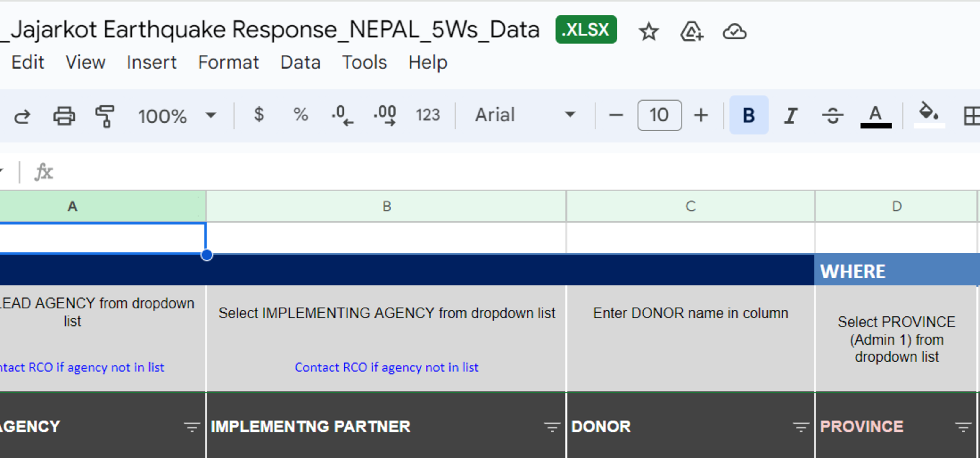980x458 pixels.
Task: Click the 123 more formats button
Action: point(428,115)
